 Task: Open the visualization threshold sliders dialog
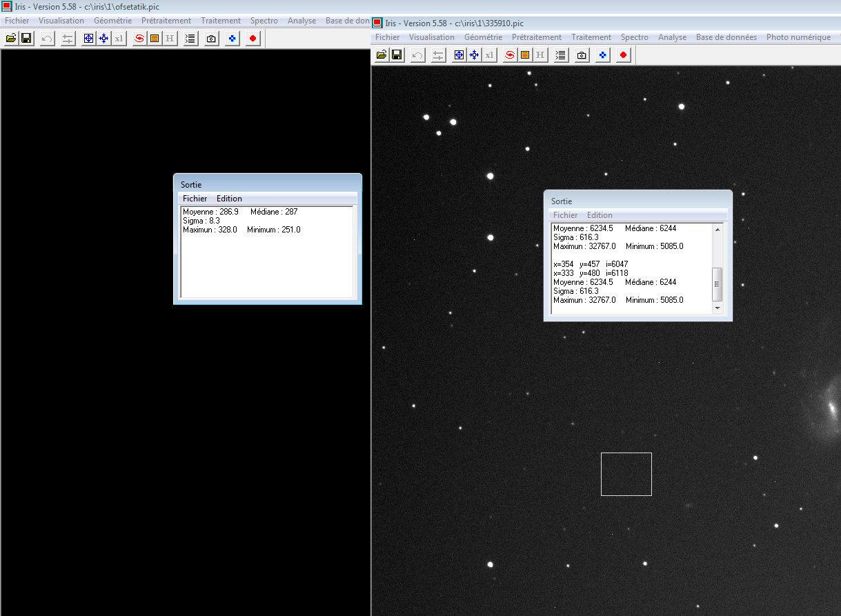point(67,38)
